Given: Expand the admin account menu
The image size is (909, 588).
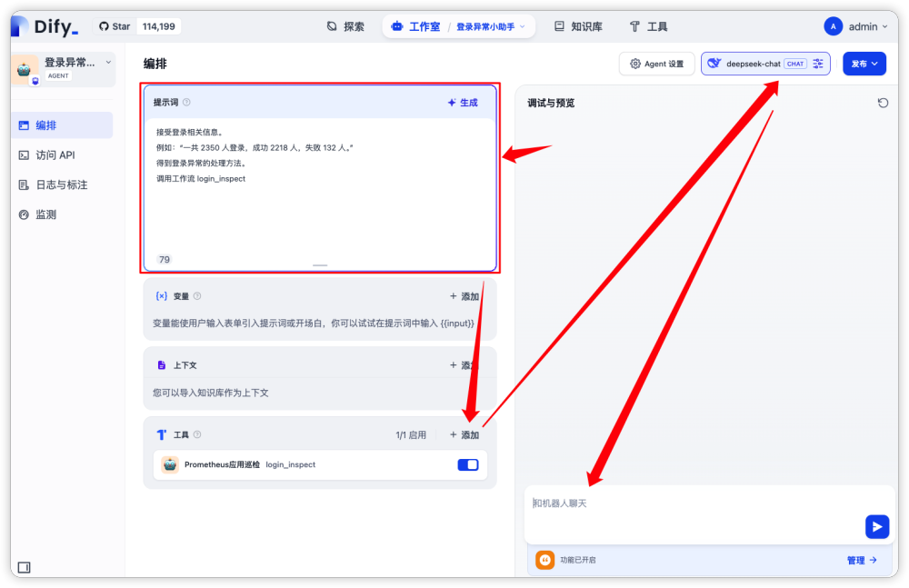Looking at the screenshot, I should pyautogui.click(x=868, y=26).
